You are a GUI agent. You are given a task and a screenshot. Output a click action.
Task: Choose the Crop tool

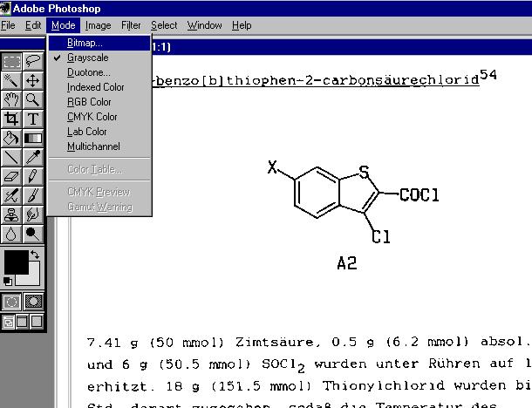[x=12, y=119]
